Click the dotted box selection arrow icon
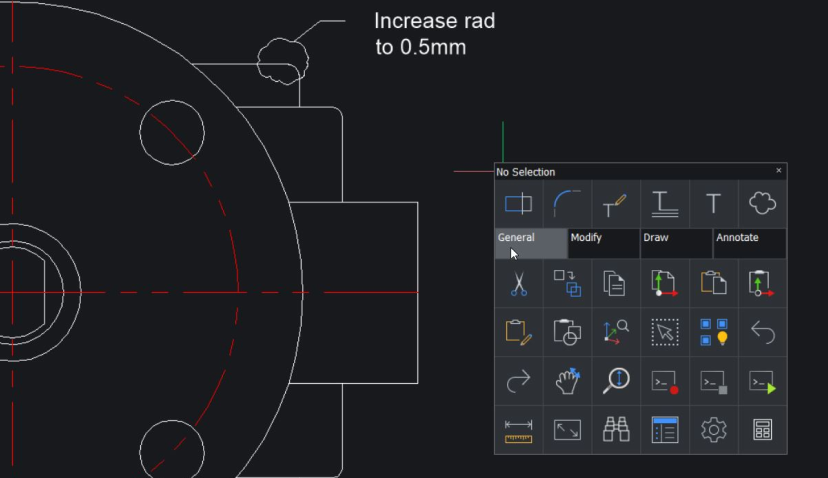Image resolution: width=828 pixels, height=478 pixels. coord(665,332)
